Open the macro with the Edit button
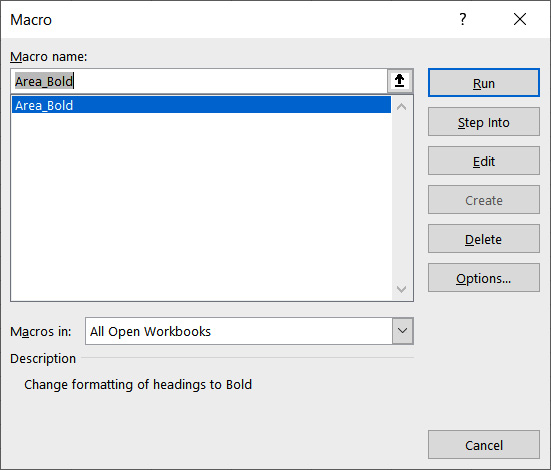This screenshot has height=470, width=551. [x=484, y=161]
